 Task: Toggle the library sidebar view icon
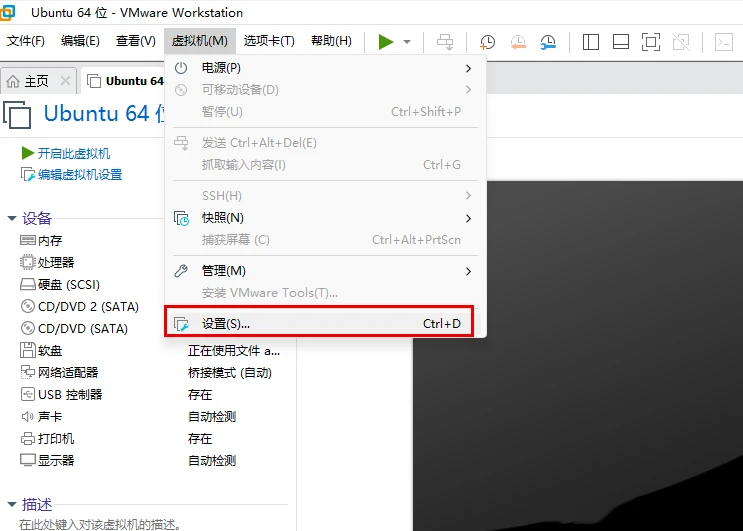[x=590, y=42]
